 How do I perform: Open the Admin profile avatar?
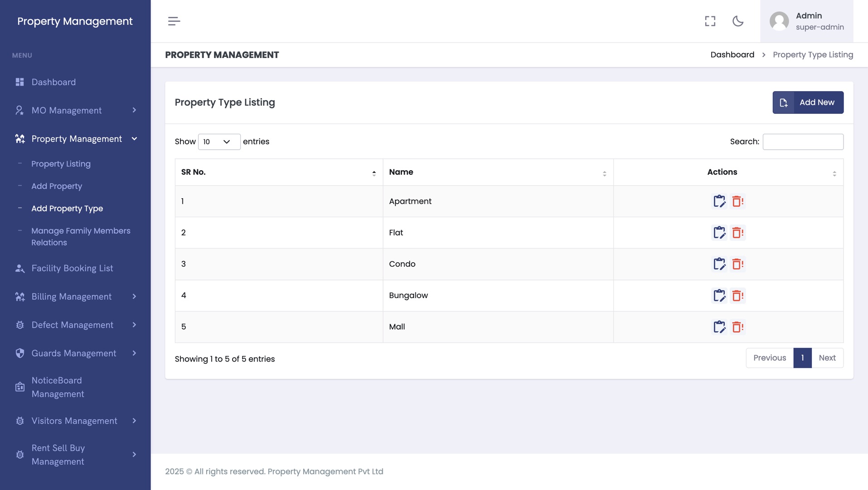[x=779, y=21]
